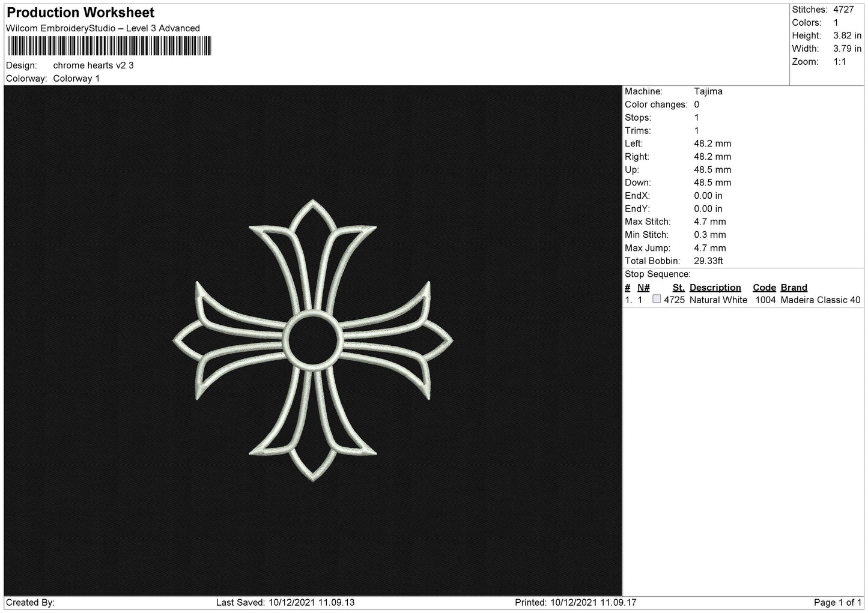Click the 'N#' column header
Viewport: 868px width, 613px height.
click(x=643, y=288)
